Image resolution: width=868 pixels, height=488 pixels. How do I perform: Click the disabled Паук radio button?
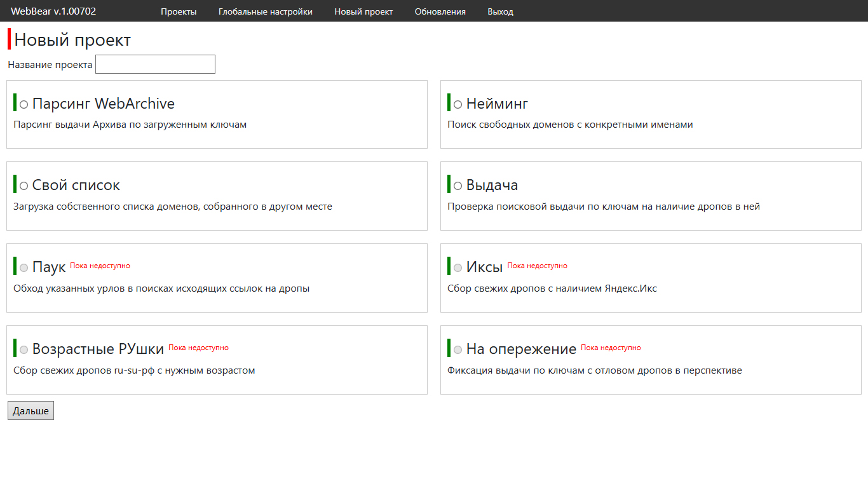click(x=24, y=268)
